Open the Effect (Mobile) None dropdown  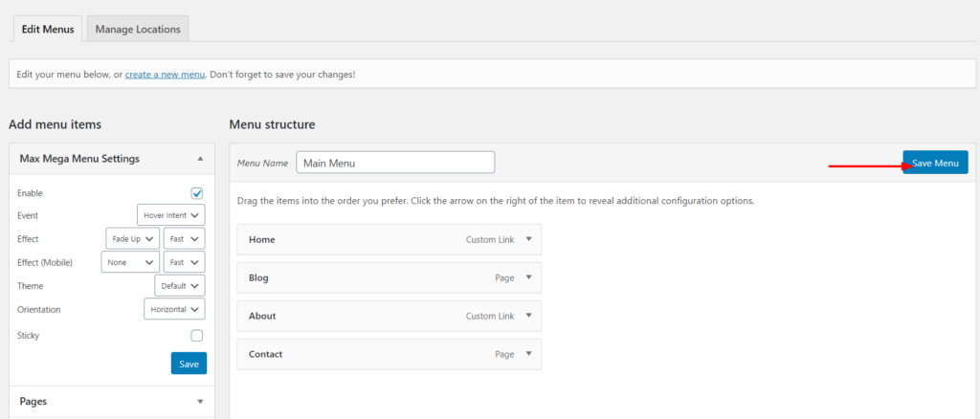point(130,262)
